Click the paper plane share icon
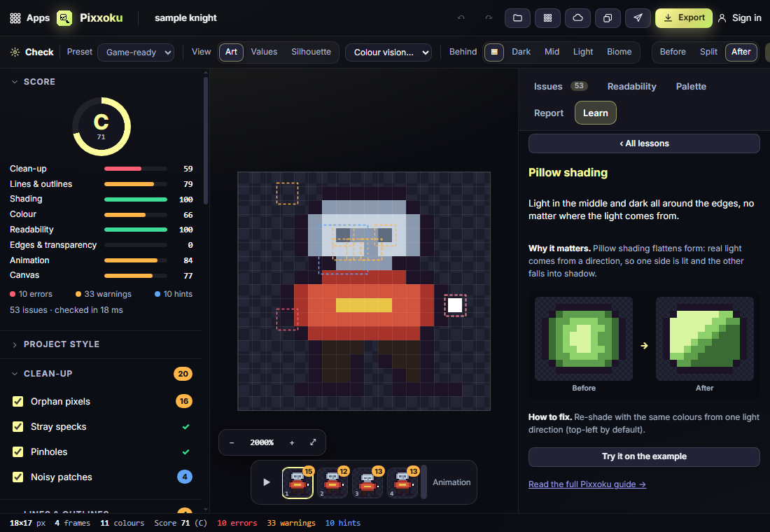Image resolution: width=770 pixels, height=532 pixels. pos(638,18)
